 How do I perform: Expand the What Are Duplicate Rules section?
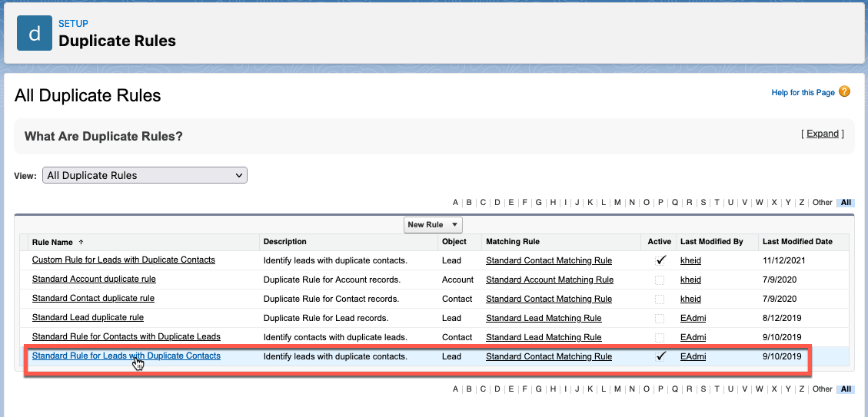pyautogui.click(x=822, y=134)
